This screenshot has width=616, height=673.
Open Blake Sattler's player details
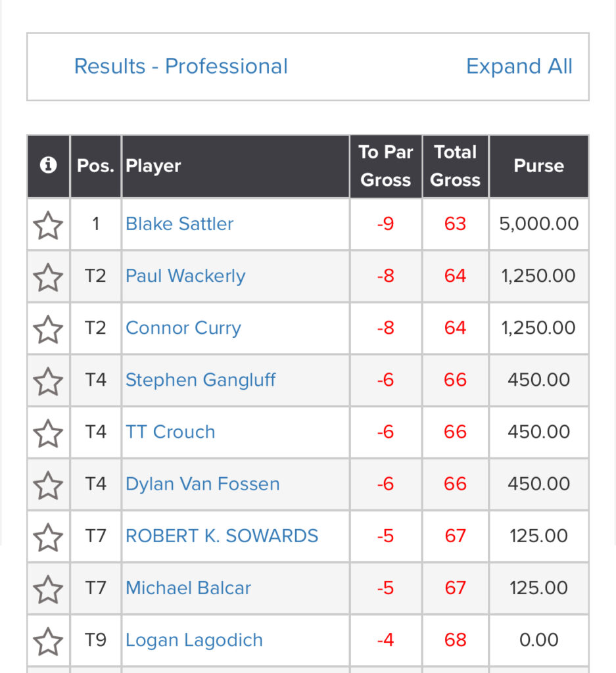[179, 223]
